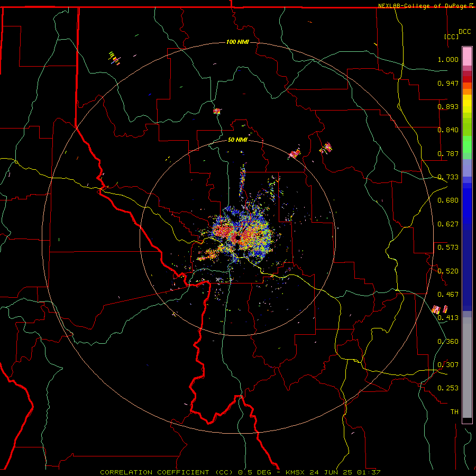Pick the bright green band on color bar
476x476 pixels.
[x=467, y=144]
